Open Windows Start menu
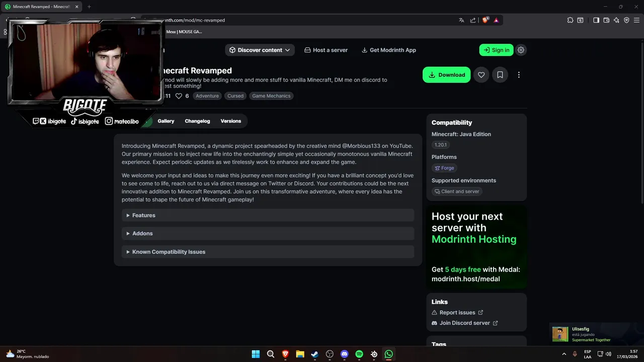 (x=256, y=354)
